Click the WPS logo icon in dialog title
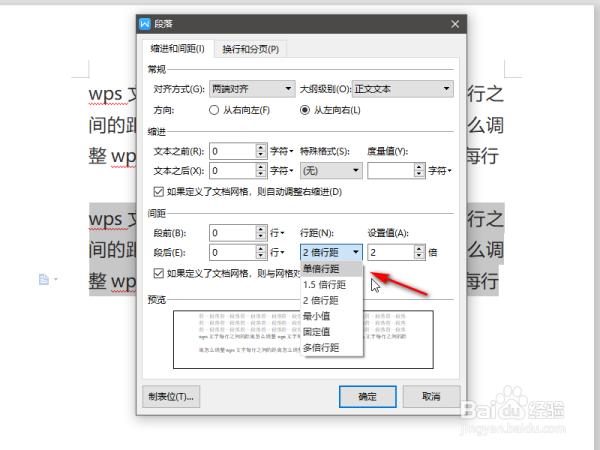 tap(145, 24)
